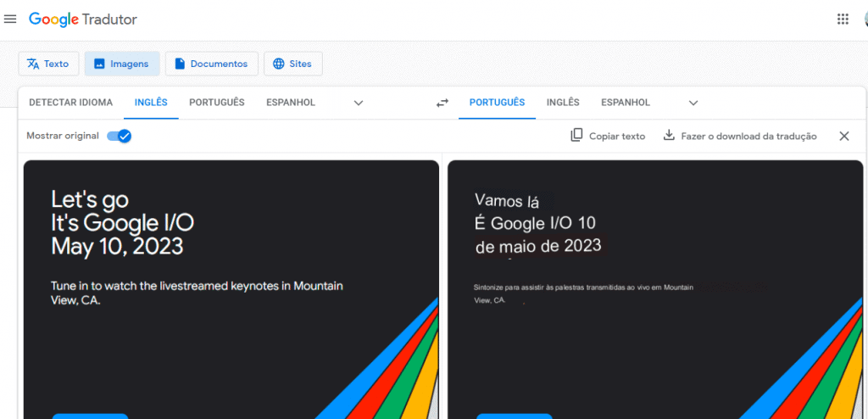This screenshot has width=868, height=419.
Task: Open the hamburger main menu
Action: [10, 20]
